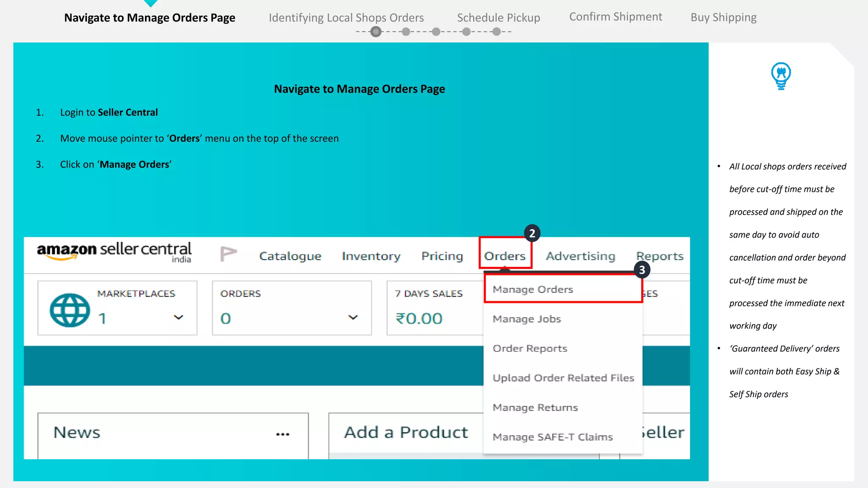This screenshot has width=868, height=488.
Task: Open the News widget three-dot menu
Action: 283,434
